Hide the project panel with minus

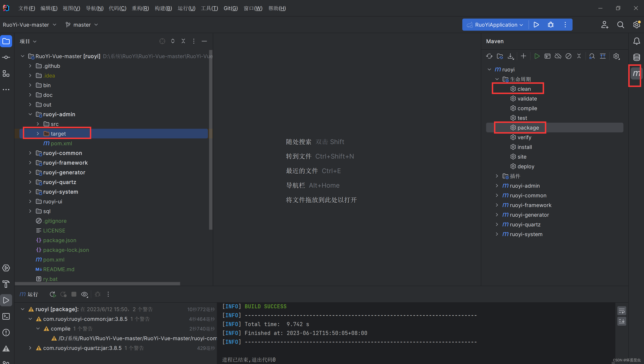[x=204, y=41]
